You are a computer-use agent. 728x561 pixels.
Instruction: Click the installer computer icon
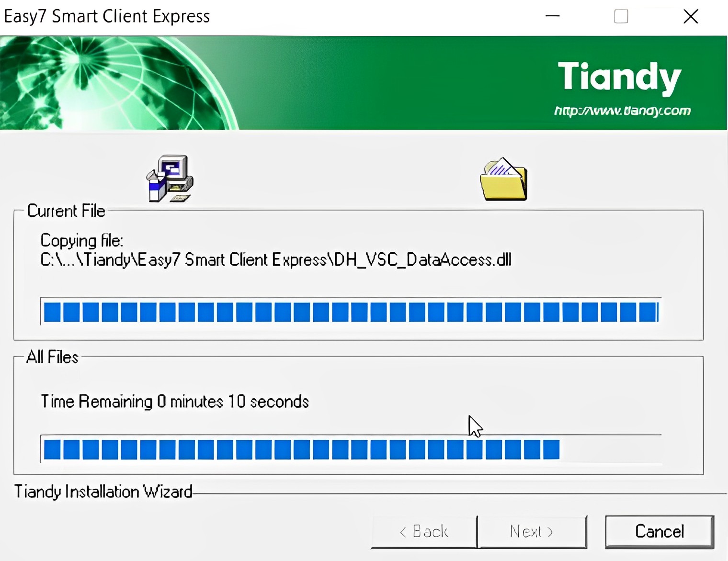click(170, 178)
